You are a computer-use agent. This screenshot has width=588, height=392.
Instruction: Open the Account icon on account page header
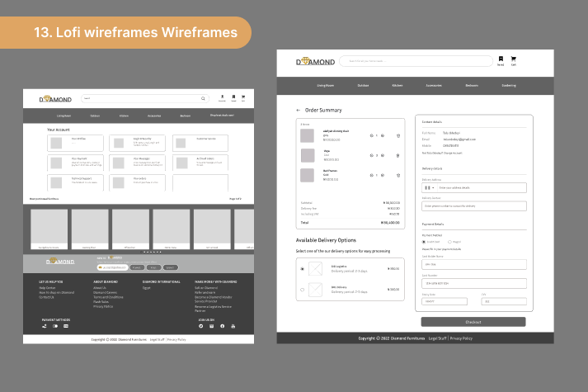tap(222, 98)
